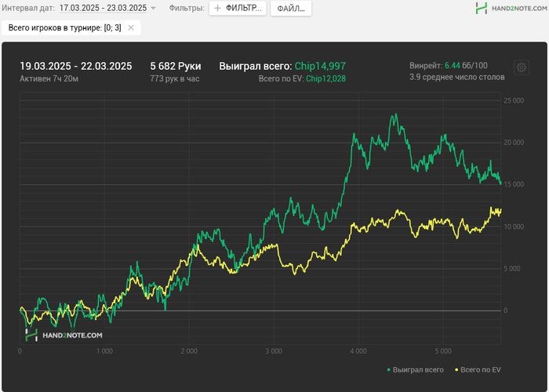This screenshot has height=392, width=549.
Task: Click the green dot legend marker
Action: tap(389, 370)
